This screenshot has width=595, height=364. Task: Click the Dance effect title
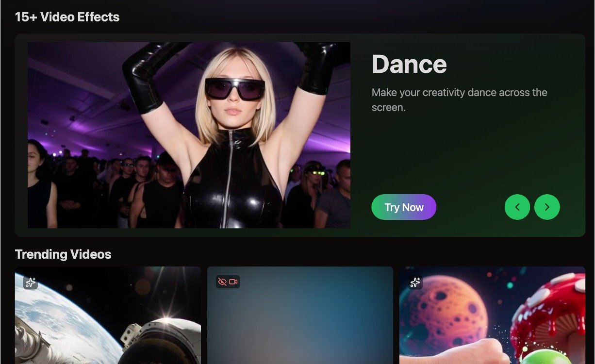coord(409,64)
